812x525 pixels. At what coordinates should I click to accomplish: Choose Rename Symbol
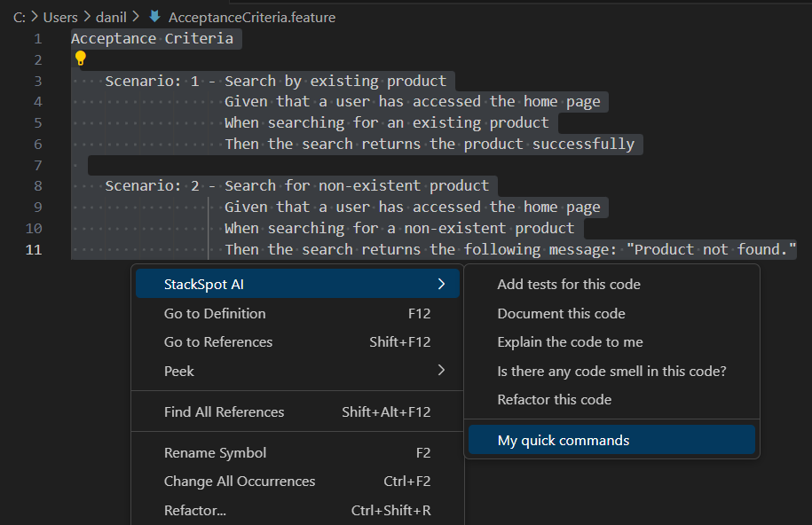click(x=297, y=452)
